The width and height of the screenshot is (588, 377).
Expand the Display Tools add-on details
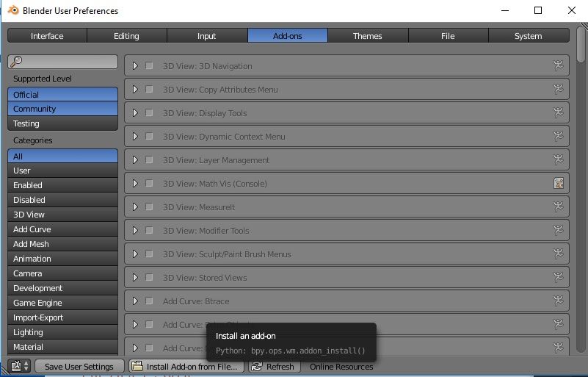click(x=135, y=112)
